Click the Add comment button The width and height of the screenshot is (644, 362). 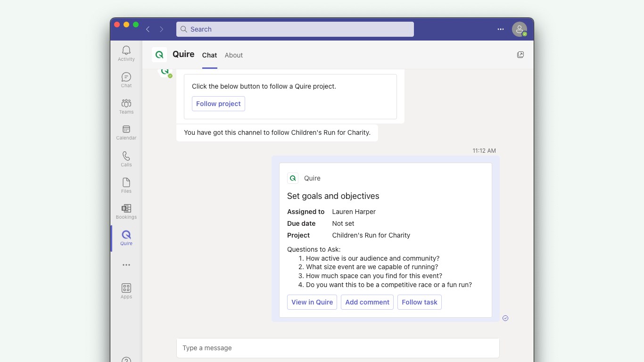point(367,302)
